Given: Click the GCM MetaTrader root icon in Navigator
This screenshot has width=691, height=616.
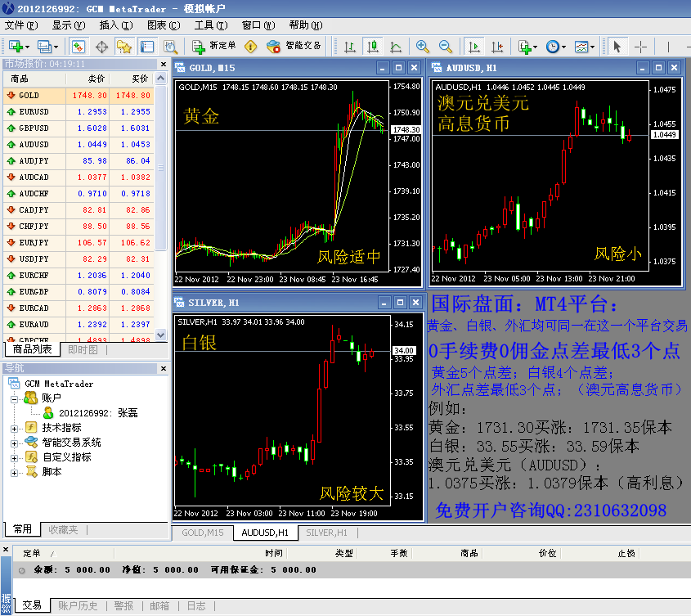Looking at the screenshot, I should tap(14, 383).
